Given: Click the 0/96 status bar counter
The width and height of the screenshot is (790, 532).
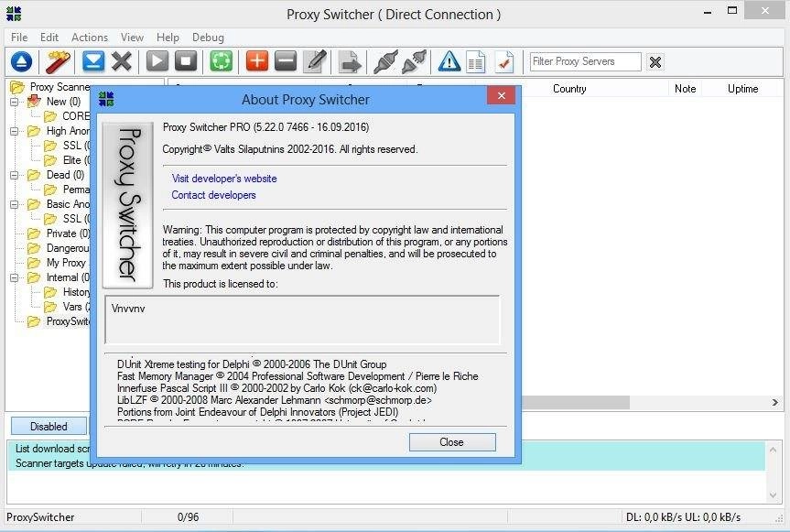Looking at the screenshot, I should coord(188,517).
